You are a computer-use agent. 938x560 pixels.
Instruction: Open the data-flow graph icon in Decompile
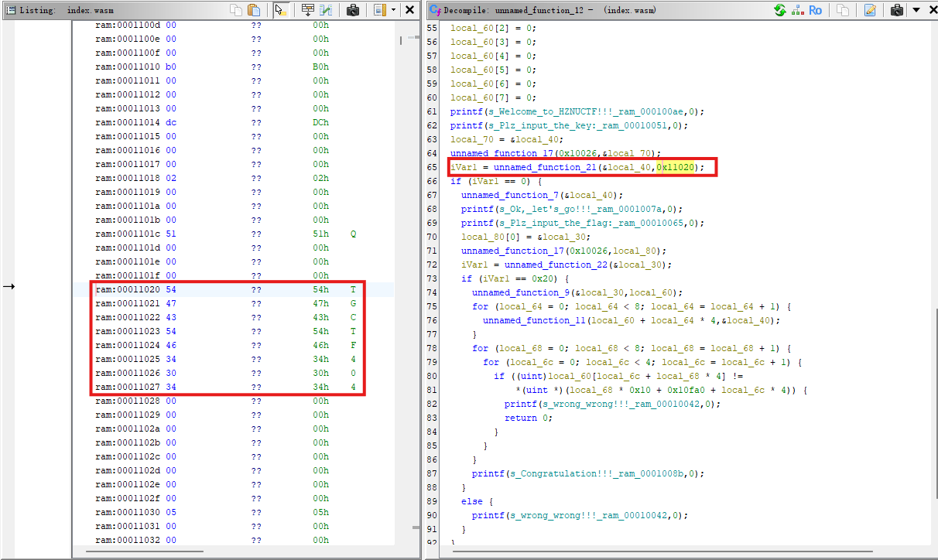796,10
